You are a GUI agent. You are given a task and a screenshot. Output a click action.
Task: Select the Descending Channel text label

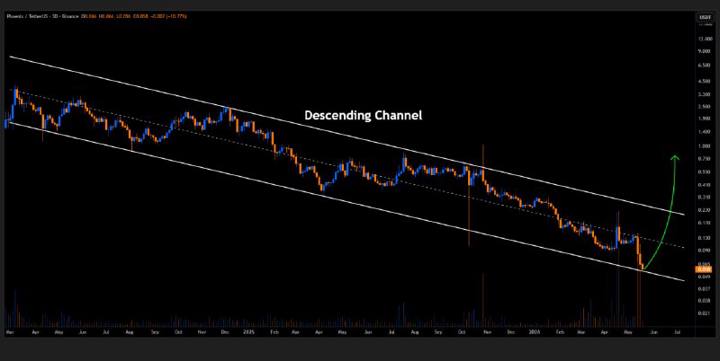(x=363, y=115)
